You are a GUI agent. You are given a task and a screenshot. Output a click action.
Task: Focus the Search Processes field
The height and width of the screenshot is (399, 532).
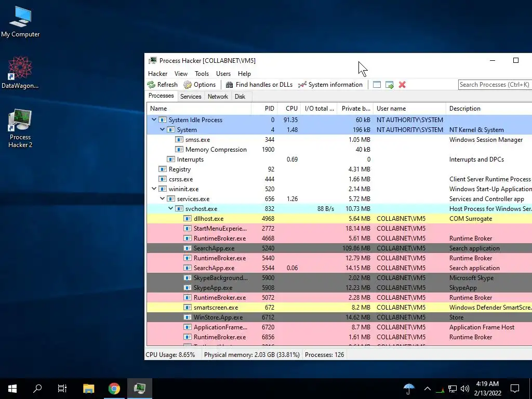(495, 85)
